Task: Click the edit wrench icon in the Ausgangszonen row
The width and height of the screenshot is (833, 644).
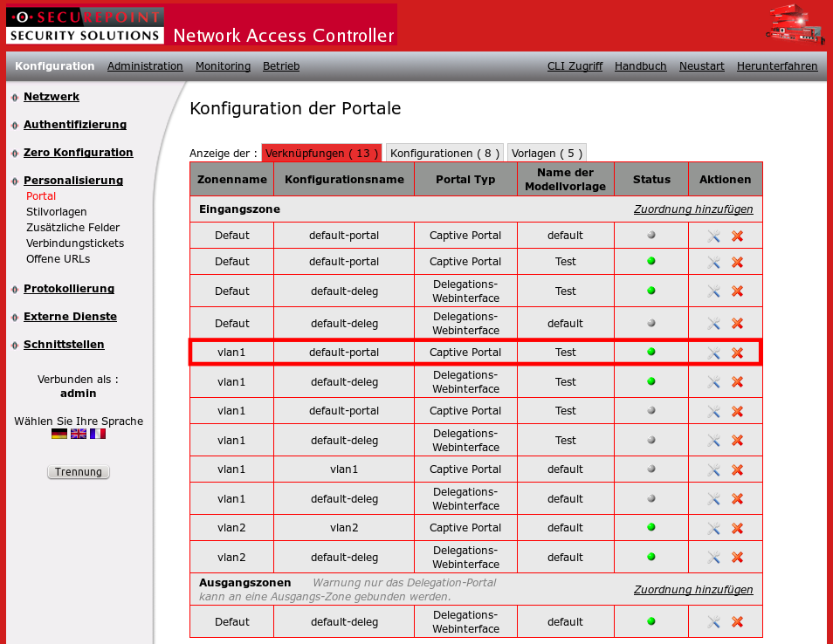Action: [x=713, y=621]
